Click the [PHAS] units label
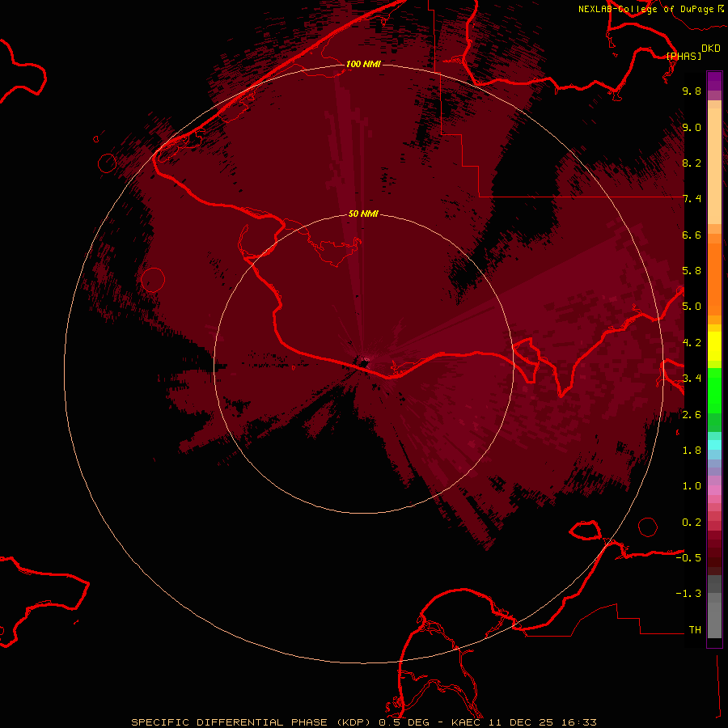Image resolution: width=728 pixels, height=728 pixels. click(x=684, y=56)
